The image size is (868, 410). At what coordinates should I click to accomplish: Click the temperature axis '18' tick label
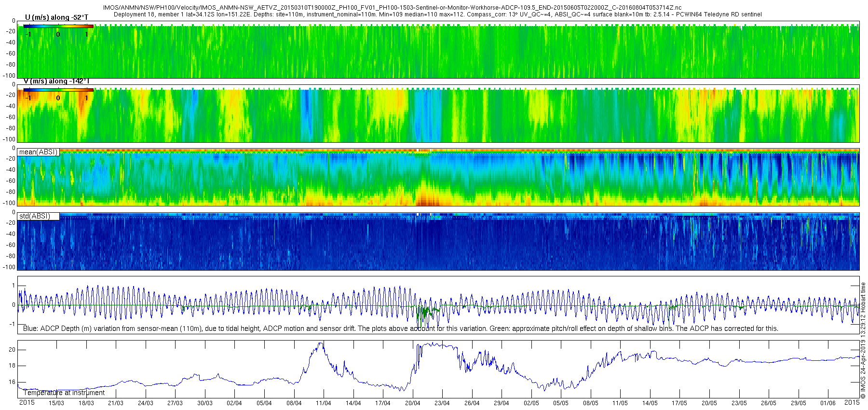point(12,366)
